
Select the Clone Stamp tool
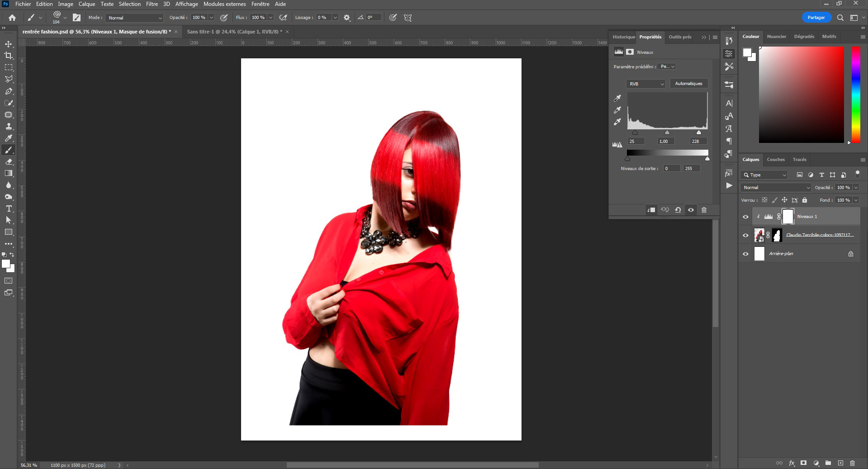(9, 126)
